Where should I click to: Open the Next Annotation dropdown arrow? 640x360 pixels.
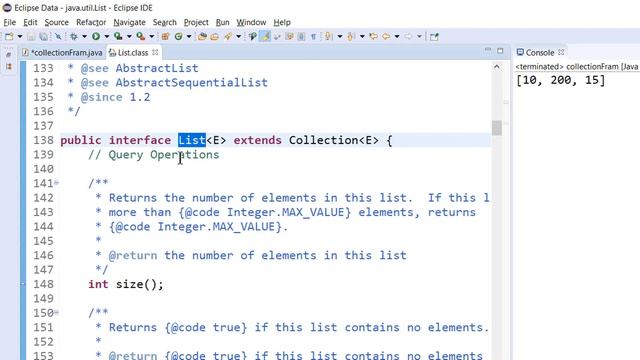340,36
